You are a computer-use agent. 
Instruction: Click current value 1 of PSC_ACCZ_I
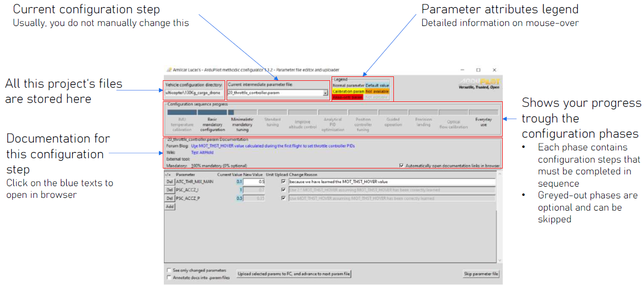coord(241,190)
